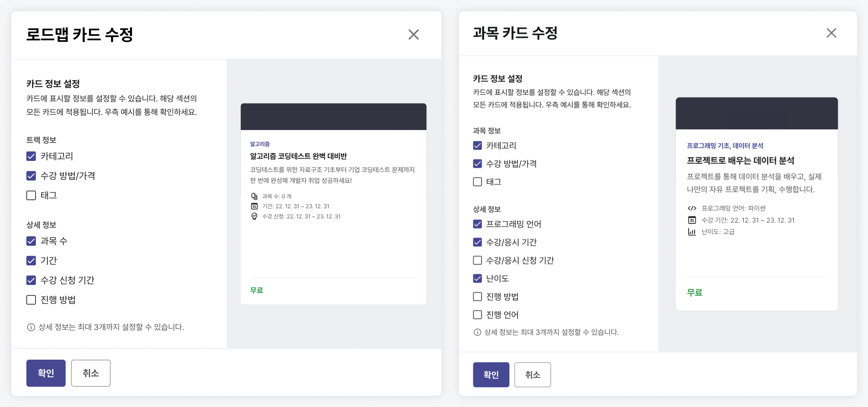The width and height of the screenshot is (868, 407).
Task: Click the 알고리즘 코딩테스트 완벽 대비반 preview card title
Action: tap(298, 156)
